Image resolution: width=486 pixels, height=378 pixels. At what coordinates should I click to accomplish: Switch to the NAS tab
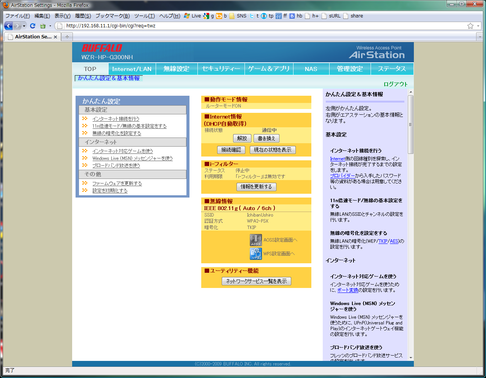311,69
